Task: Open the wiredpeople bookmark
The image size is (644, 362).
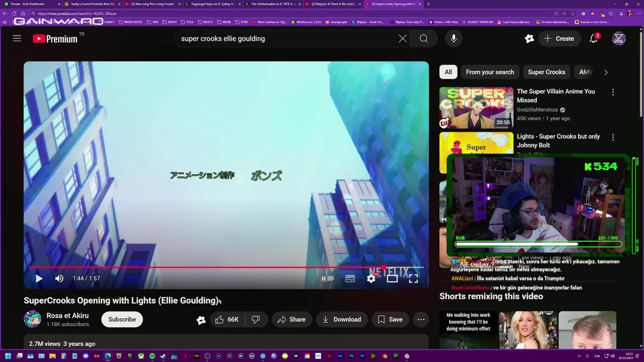Action: [337, 22]
